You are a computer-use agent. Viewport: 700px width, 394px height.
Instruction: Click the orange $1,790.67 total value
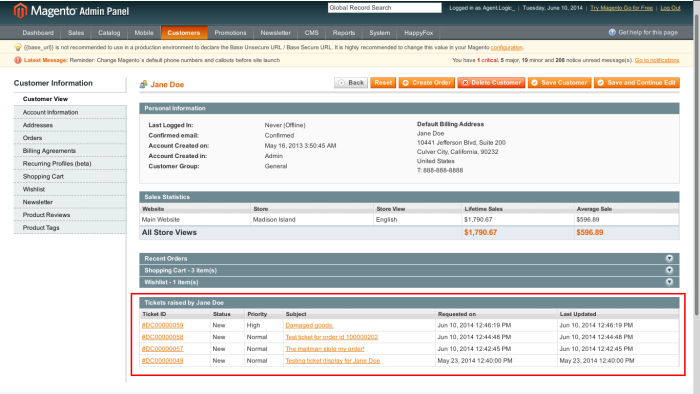tap(480, 232)
